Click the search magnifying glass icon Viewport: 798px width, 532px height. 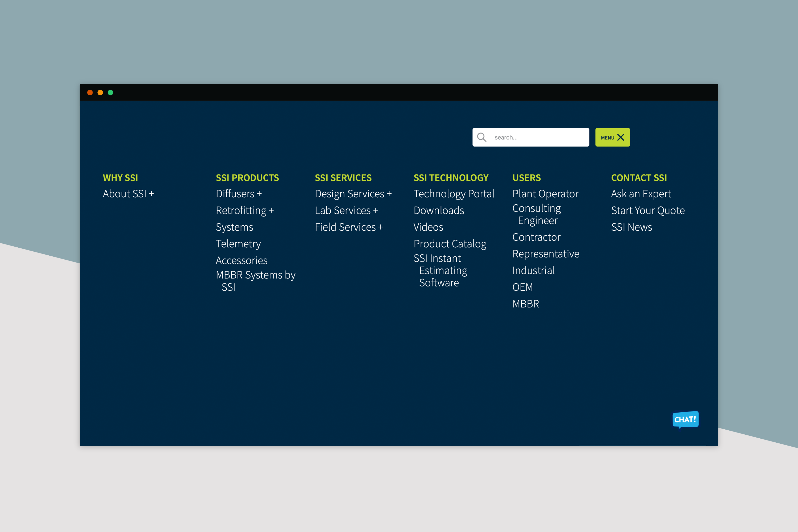tap(482, 138)
